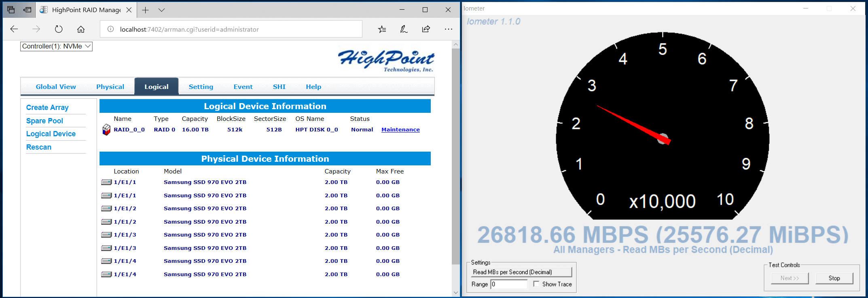Click the Next >> button in Iometer

790,278
